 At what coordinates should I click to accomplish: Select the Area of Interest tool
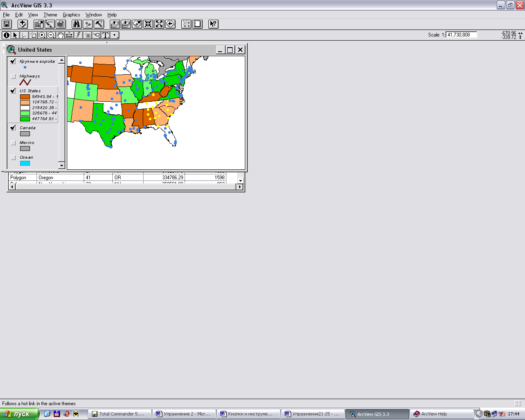[x=87, y=35]
